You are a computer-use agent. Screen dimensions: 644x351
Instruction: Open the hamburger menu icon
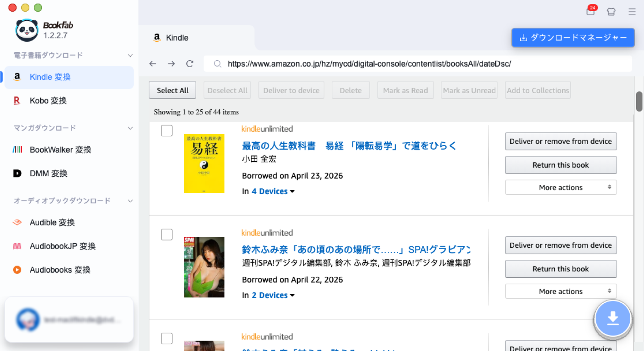[x=632, y=12]
